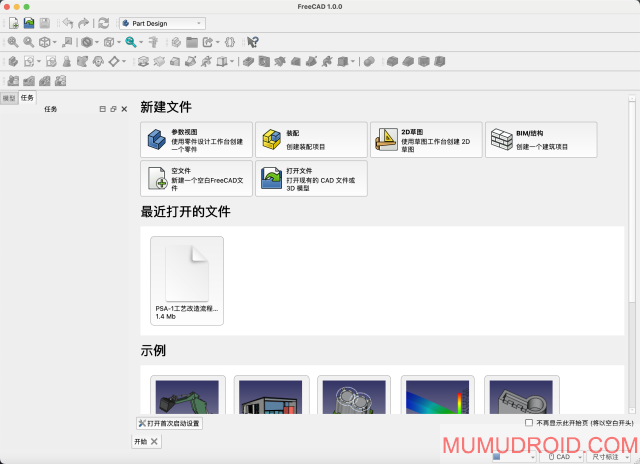This screenshot has height=464, width=640.
Task: Redo the previously undone action
Action: tap(83, 23)
